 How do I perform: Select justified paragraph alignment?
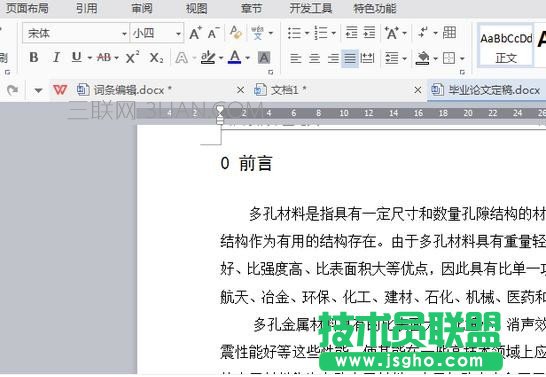(350, 58)
